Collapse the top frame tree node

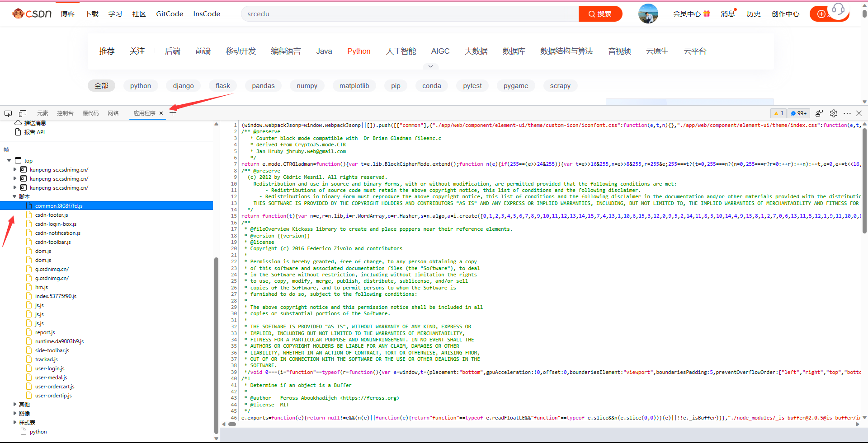[x=9, y=160]
